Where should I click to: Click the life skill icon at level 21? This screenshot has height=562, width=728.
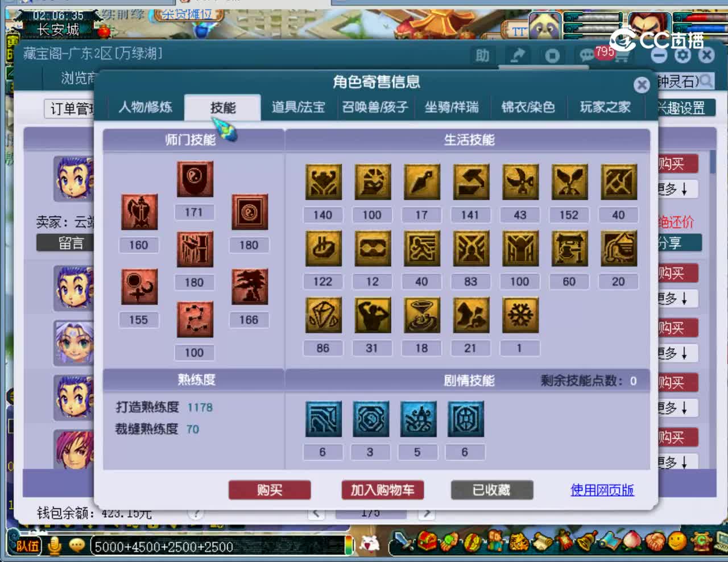click(471, 315)
